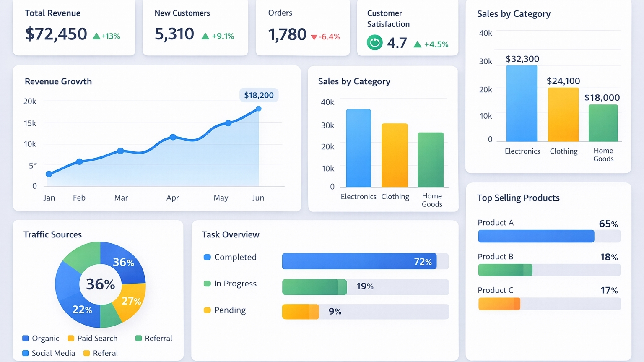Click the Apr data point on Revenue Growth

pyautogui.click(x=173, y=137)
